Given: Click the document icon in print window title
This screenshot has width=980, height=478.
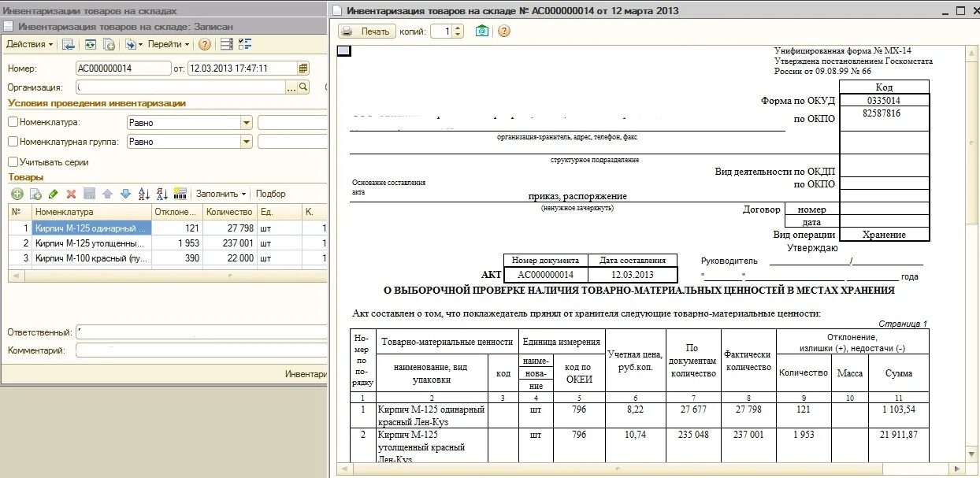Looking at the screenshot, I should point(337,11).
